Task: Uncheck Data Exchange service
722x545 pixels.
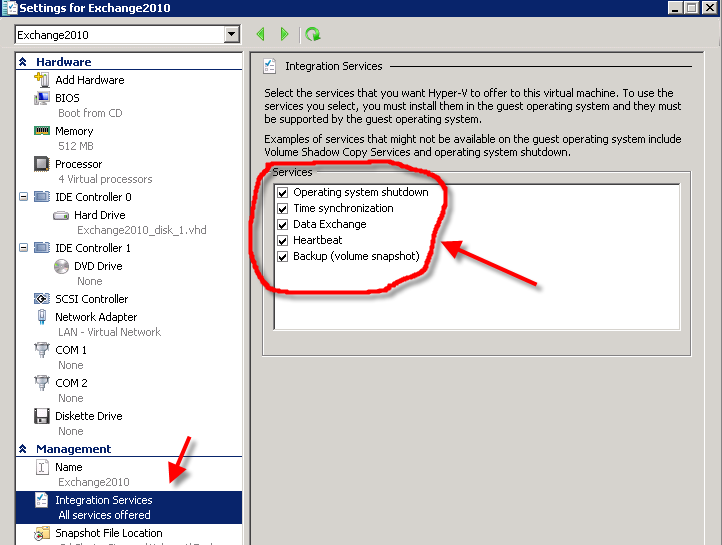Action: tap(282, 225)
